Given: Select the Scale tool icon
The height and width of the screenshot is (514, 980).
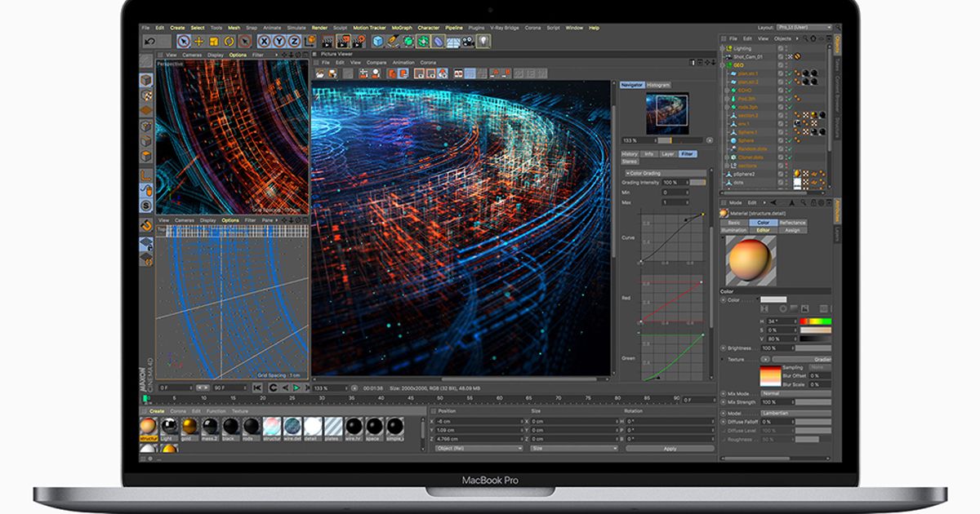Looking at the screenshot, I should click(214, 41).
